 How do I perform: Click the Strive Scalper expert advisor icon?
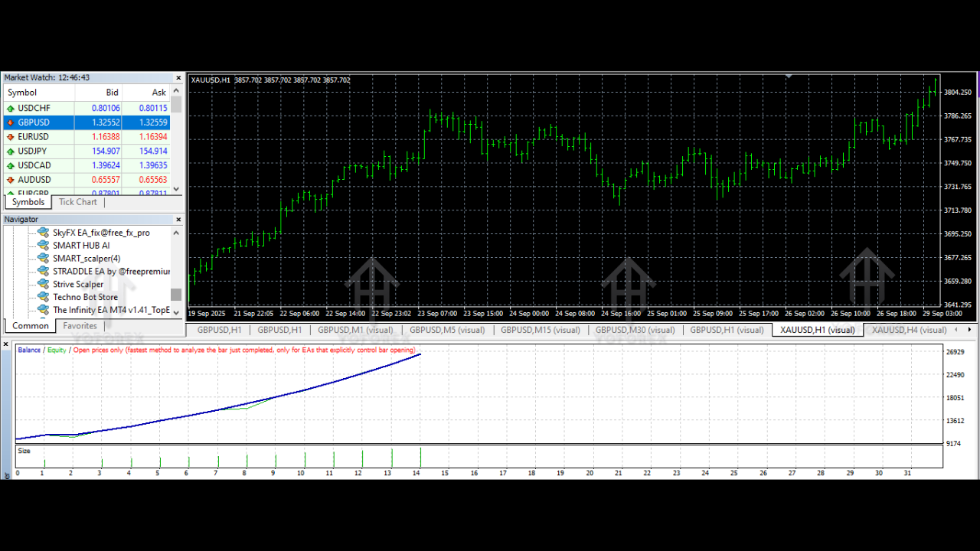click(x=44, y=284)
